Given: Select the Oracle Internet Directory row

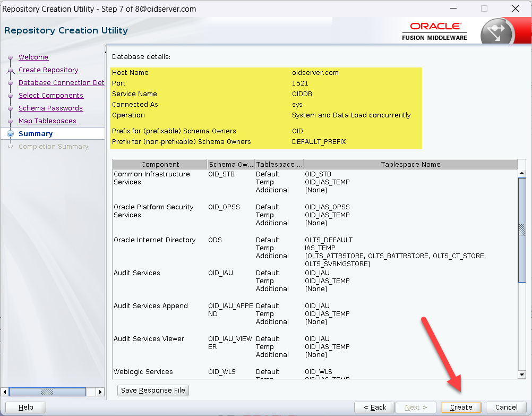Looking at the screenshot, I should coord(155,240).
